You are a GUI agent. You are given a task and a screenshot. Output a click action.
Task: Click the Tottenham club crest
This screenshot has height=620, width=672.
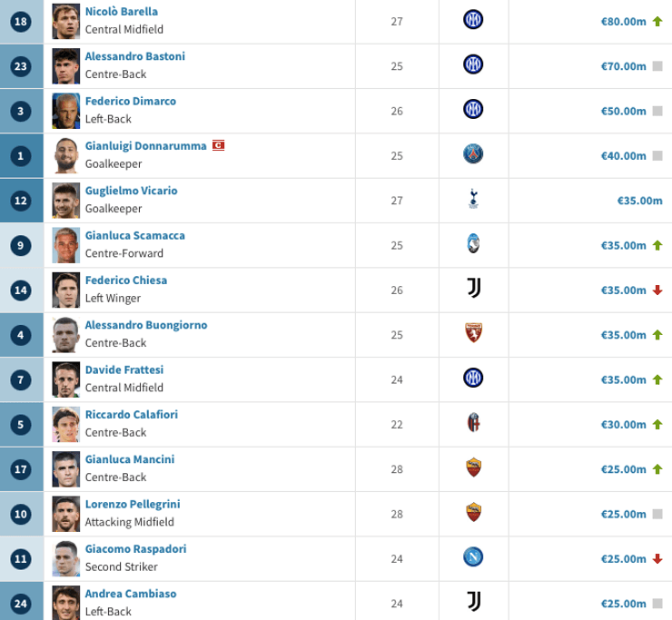[473, 200]
